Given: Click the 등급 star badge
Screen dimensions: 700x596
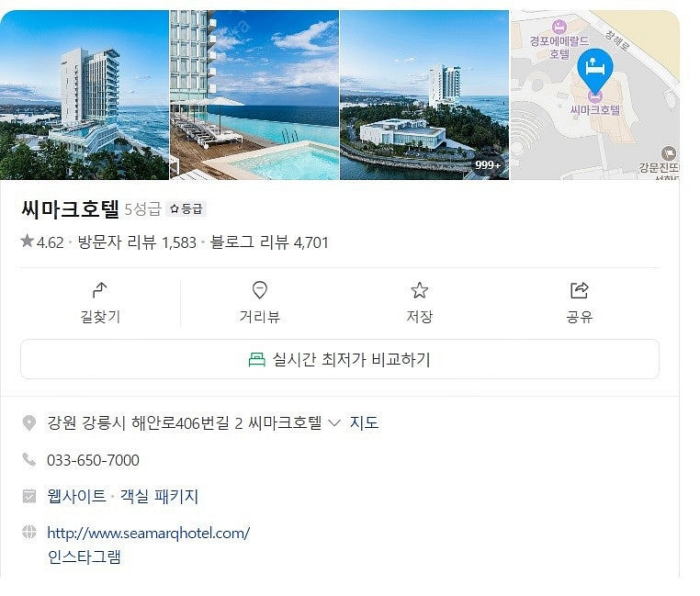Looking at the screenshot, I should 186,209.
